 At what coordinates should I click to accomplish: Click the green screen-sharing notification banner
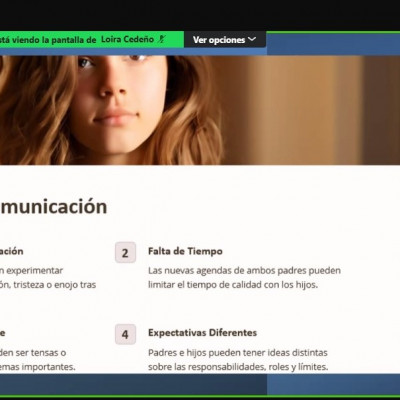point(92,40)
